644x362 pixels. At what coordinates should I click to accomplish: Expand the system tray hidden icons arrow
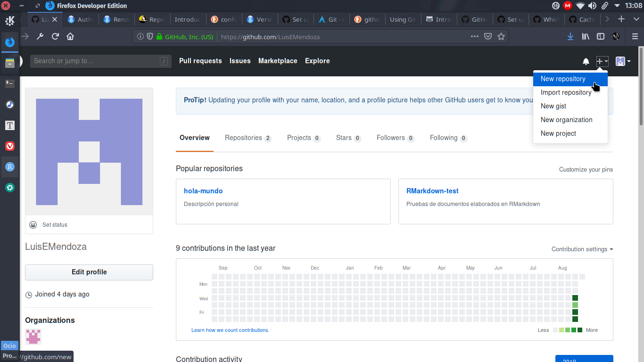(617, 6)
